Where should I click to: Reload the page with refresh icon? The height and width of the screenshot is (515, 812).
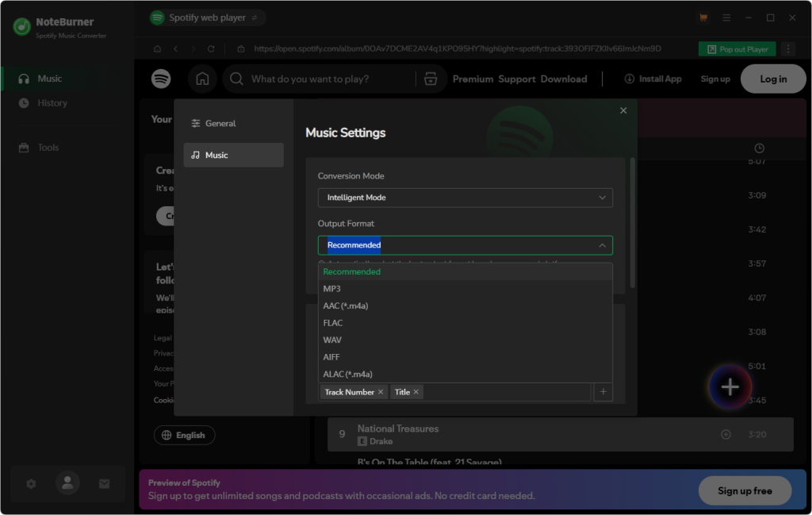(x=211, y=48)
